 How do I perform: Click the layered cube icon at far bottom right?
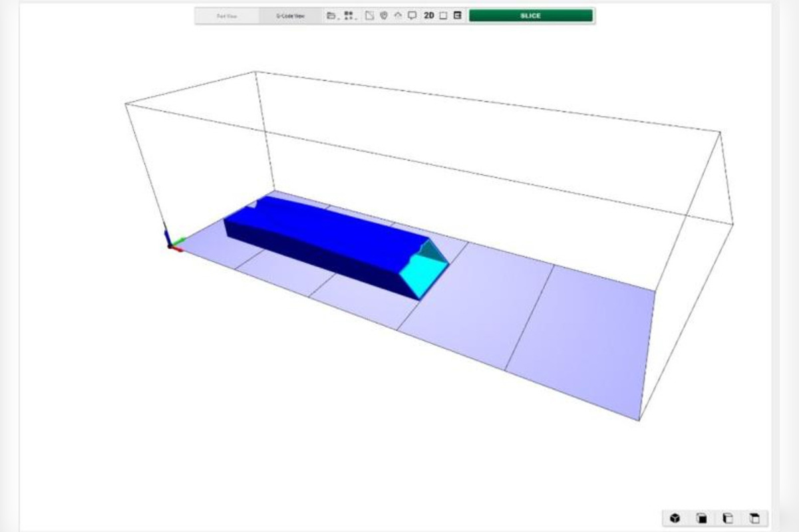(754, 517)
